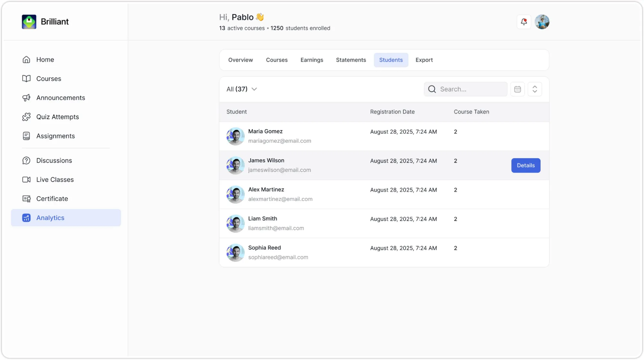Viewport: 644px width, 360px height.
Task: Click the Registration Date column header
Action: coord(392,112)
